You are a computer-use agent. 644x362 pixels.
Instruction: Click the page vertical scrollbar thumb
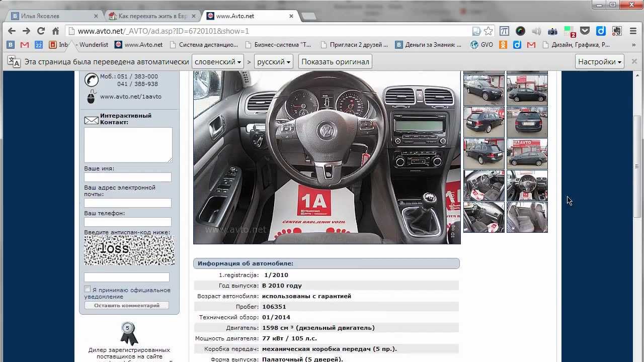[637, 166]
